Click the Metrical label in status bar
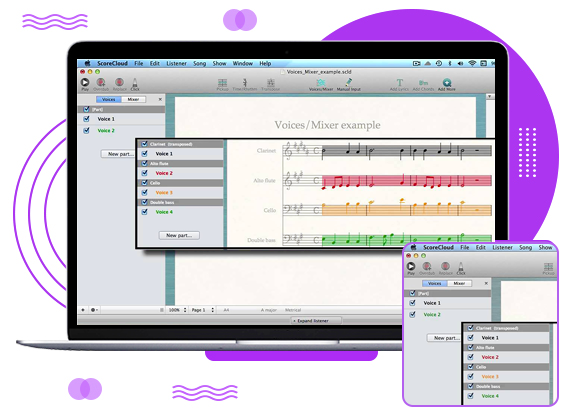 click(x=293, y=310)
